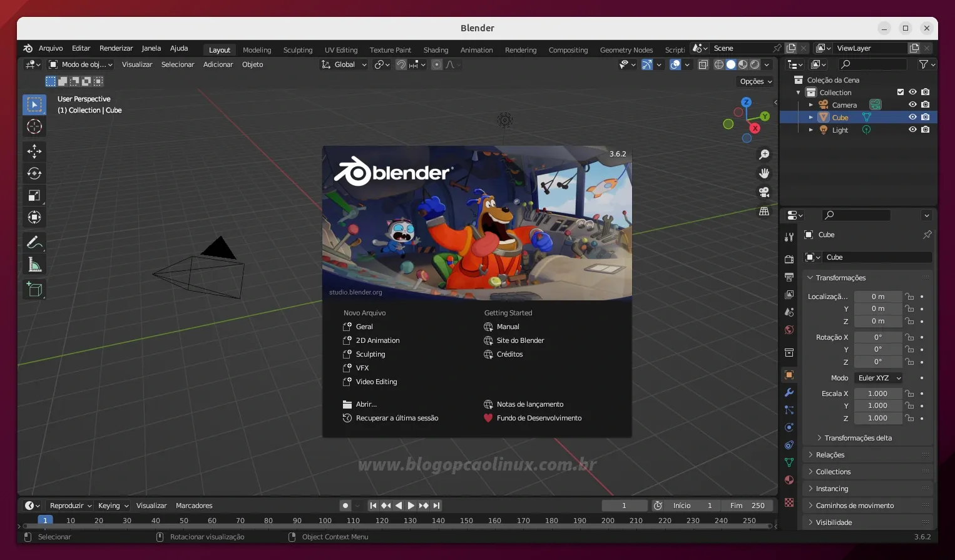The height and width of the screenshot is (560, 955).
Task: Open the Adicionar menu
Action: (x=218, y=64)
